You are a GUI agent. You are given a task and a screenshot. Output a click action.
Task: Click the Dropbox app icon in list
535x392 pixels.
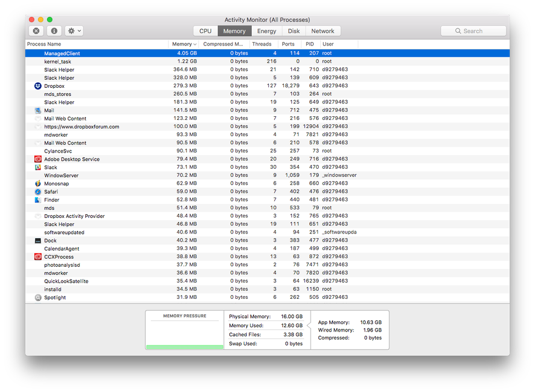[37, 86]
